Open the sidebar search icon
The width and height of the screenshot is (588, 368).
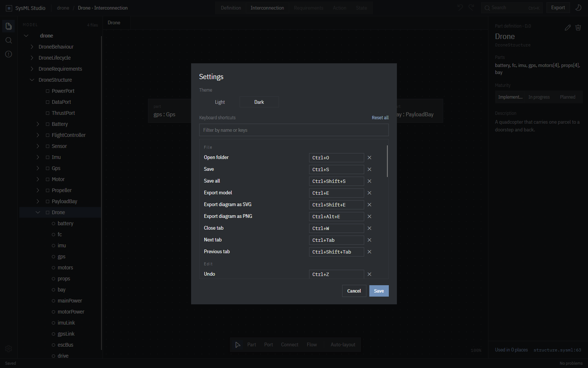click(8, 40)
